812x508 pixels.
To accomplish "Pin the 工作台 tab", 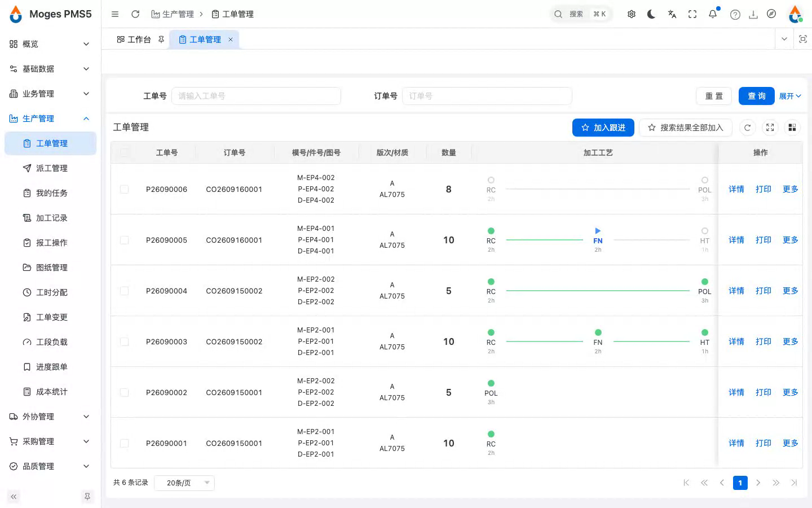I will click(161, 40).
